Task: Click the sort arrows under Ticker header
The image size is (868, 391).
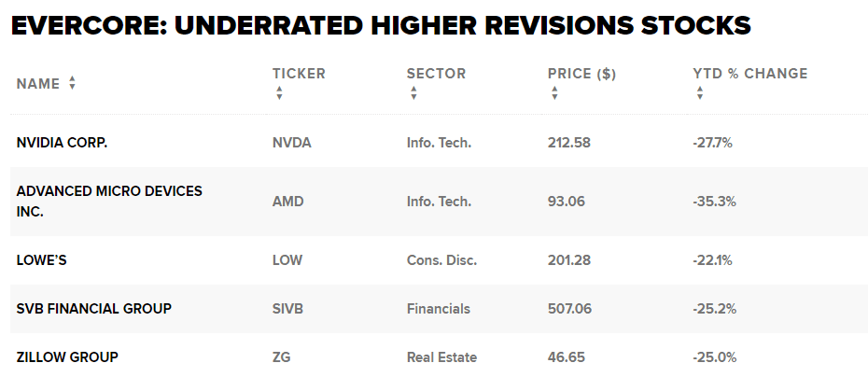Action: click(278, 93)
